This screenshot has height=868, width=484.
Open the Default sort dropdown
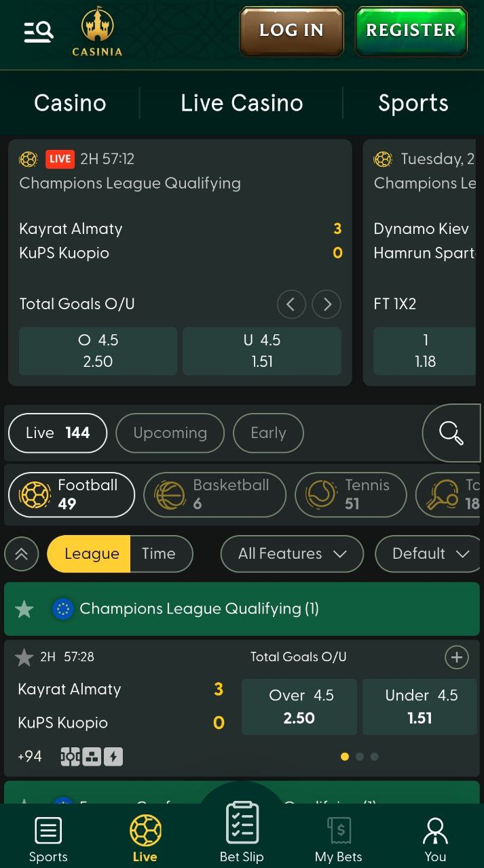pyautogui.click(x=430, y=554)
